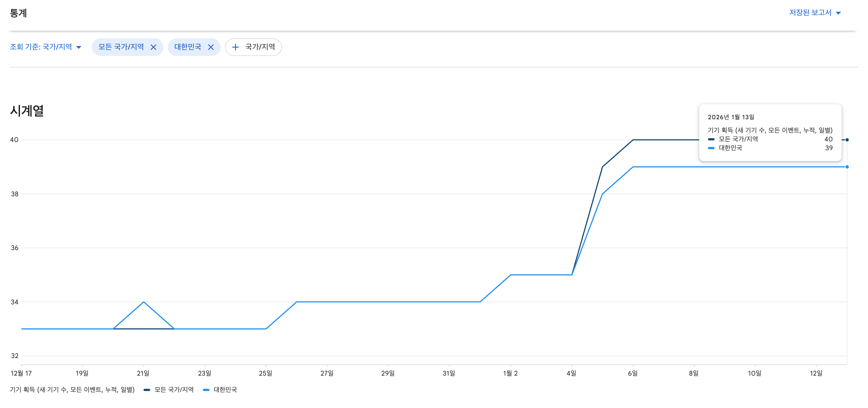Select the 대한민국 filter chip
The height and width of the screenshot is (408, 868).
[x=187, y=47]
